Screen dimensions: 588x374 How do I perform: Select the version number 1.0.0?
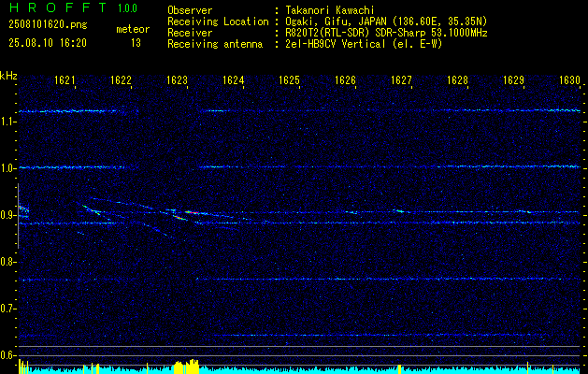pyautogui.click(x=127, y=8)
